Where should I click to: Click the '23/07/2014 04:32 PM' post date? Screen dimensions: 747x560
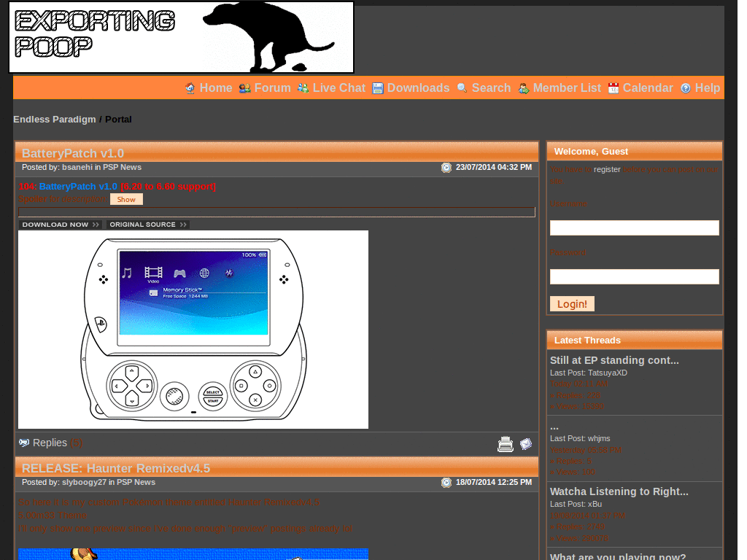(x=494, y=167)
